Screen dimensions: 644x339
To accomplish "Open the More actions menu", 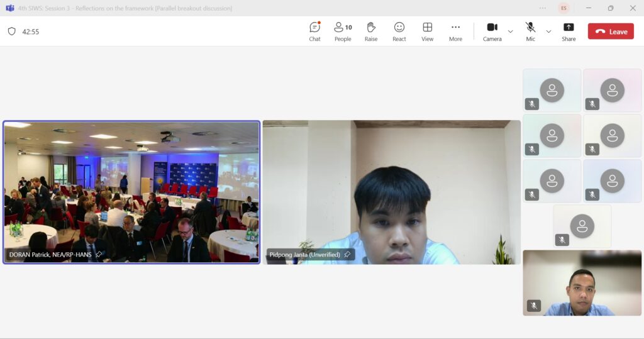I will [x=455, y=31].
